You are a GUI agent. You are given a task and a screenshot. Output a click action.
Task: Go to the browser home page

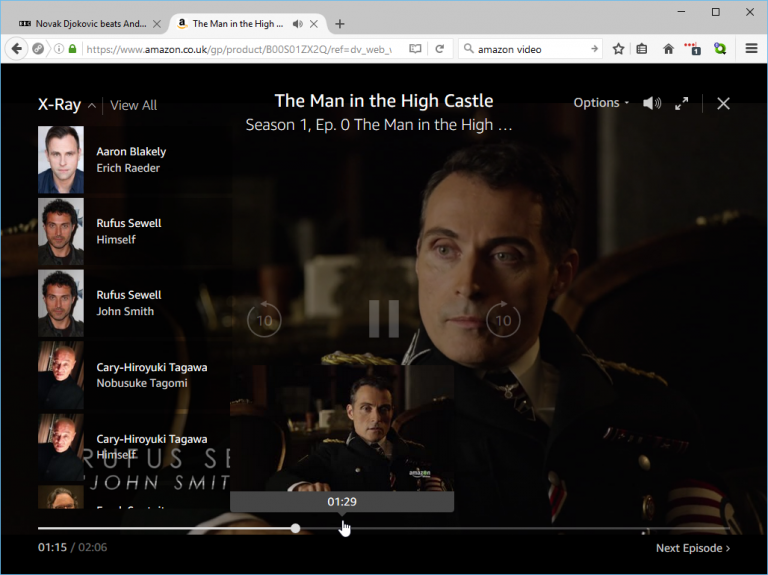tap(668, 48)
